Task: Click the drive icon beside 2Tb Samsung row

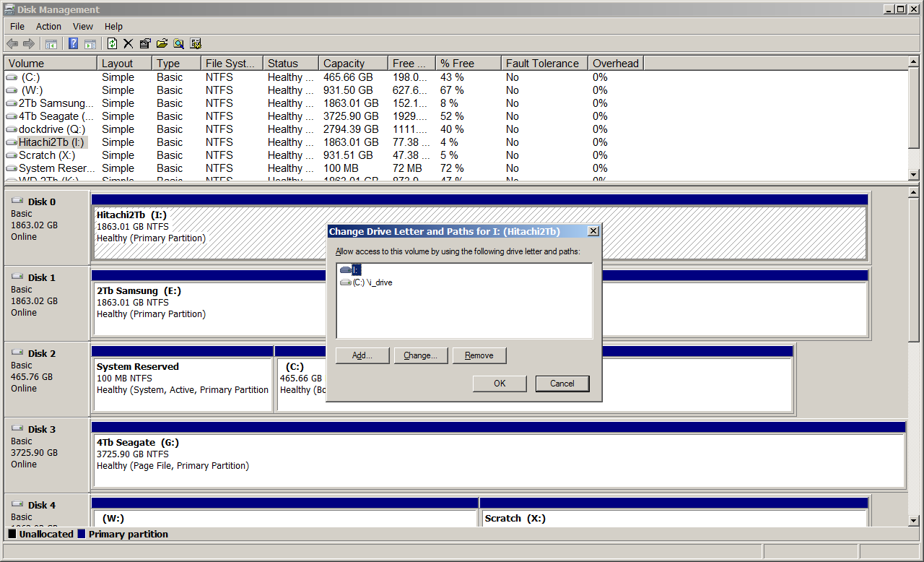Action: pos(12,103)
